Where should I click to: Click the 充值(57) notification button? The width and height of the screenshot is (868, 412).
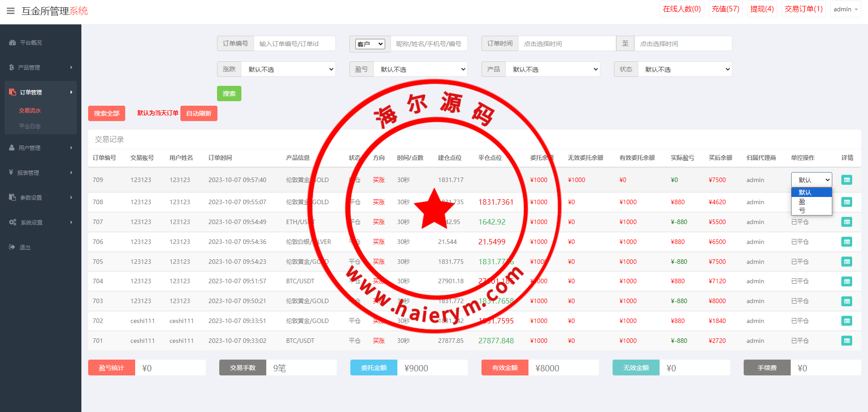tap(725, 9)
